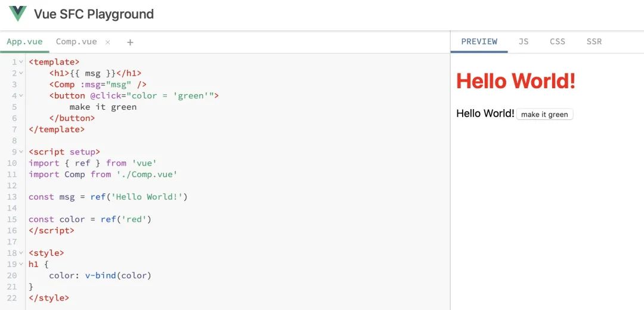The height and width of the screenshot is (310, 644).
Task: Click line number 13 in the gutter
Action: (x=12, y=197)
